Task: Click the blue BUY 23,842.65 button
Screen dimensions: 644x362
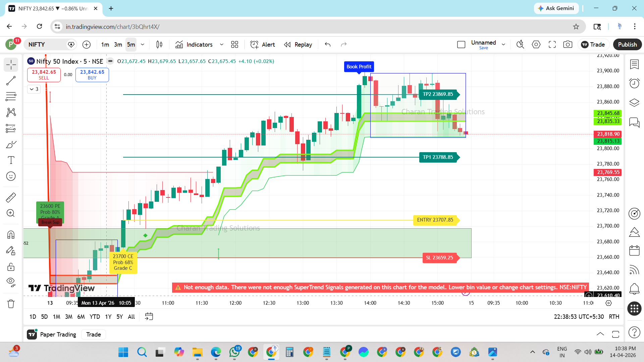Action: click(92, 75)
